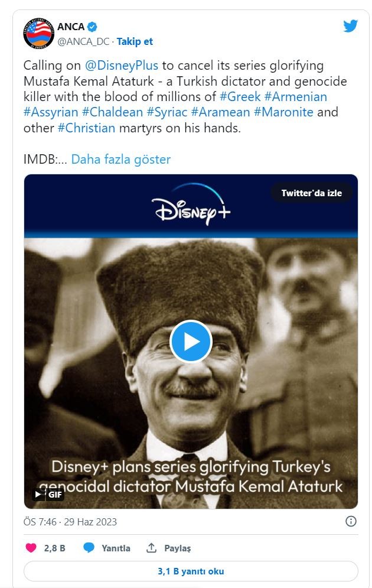Viewport: 372px width, 588px height.
Task: Open Twitter'da izle button
Action: click(311, 193)
